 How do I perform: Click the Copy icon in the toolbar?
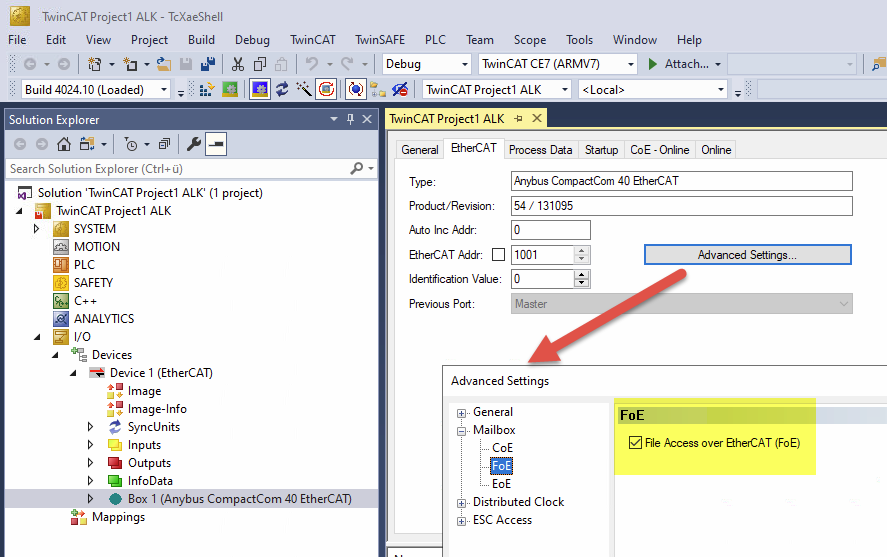click(x=260, y=64)
